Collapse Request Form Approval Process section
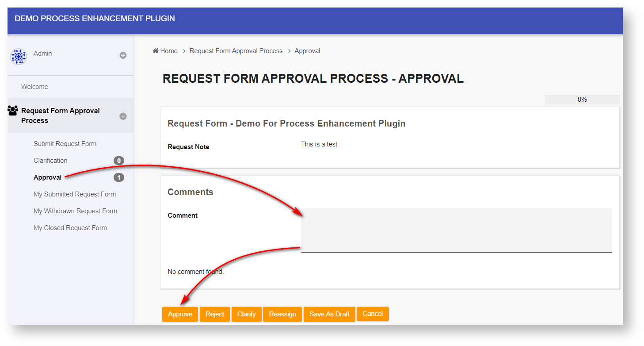This screenshot has width=644, height=346. (x=123, y=116)
